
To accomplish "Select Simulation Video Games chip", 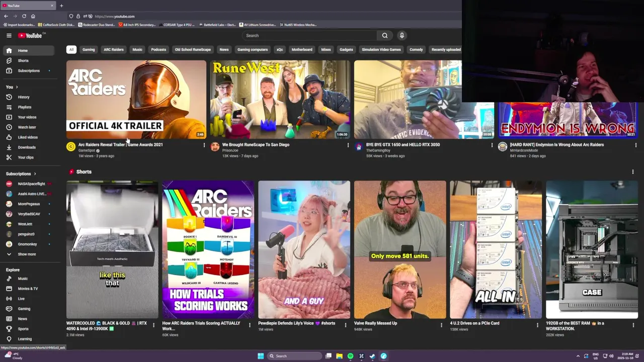I will coord(381,49).
